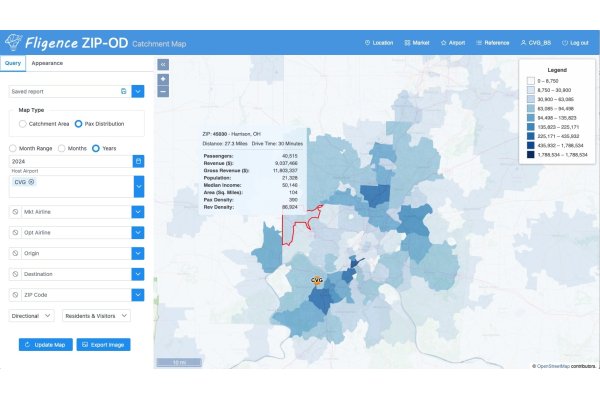Image resolution: width=600 pixels, height=400 pixels.
Task: Open the Location menu
Action: (x=379, y=43)
